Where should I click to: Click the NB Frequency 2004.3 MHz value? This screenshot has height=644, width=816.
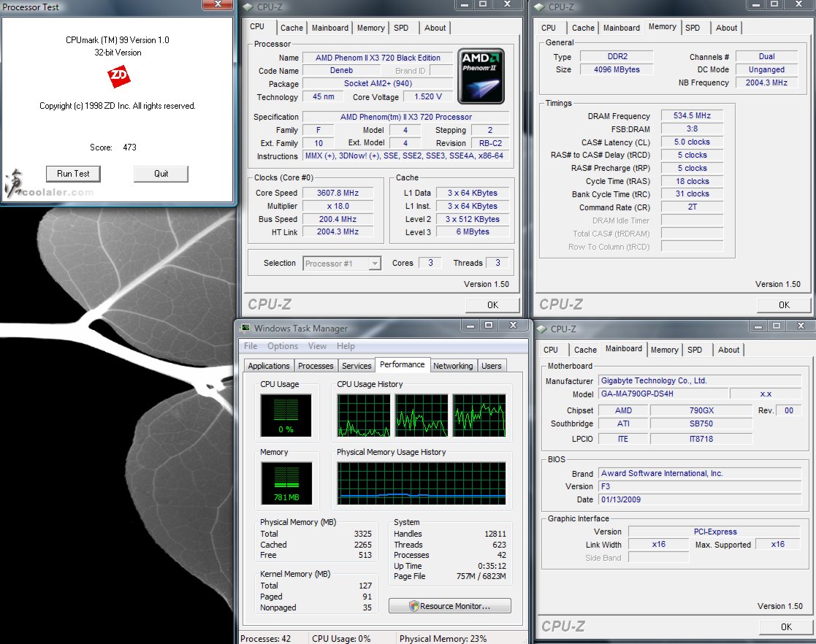tap(766, 83)
